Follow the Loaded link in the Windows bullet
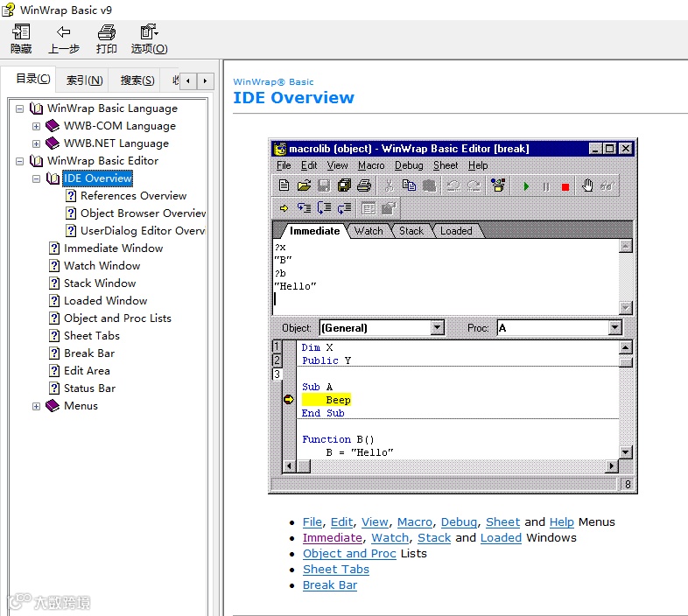Screen dimensions: 688x616 coord(501,538)
